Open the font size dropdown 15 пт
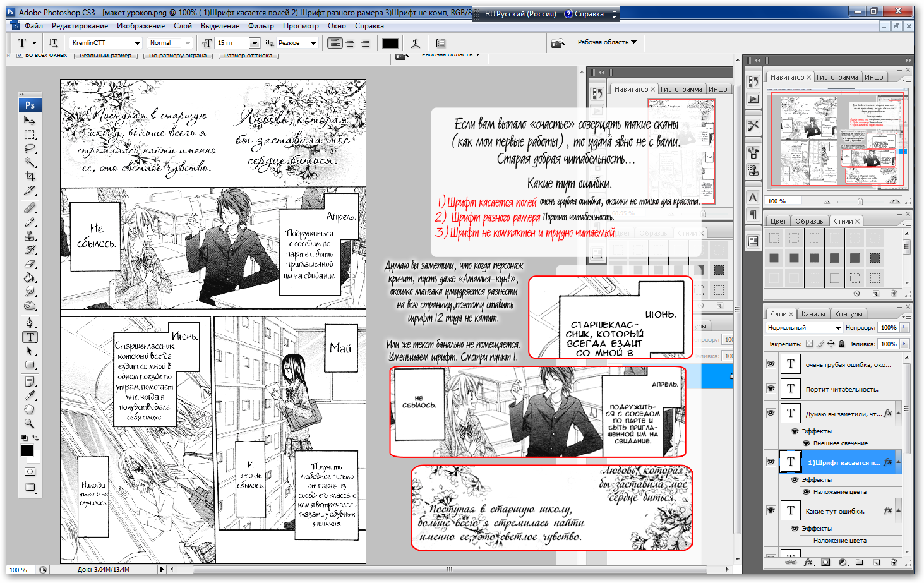Viewport: 924px width, 583px height. [x=255, y=43]
